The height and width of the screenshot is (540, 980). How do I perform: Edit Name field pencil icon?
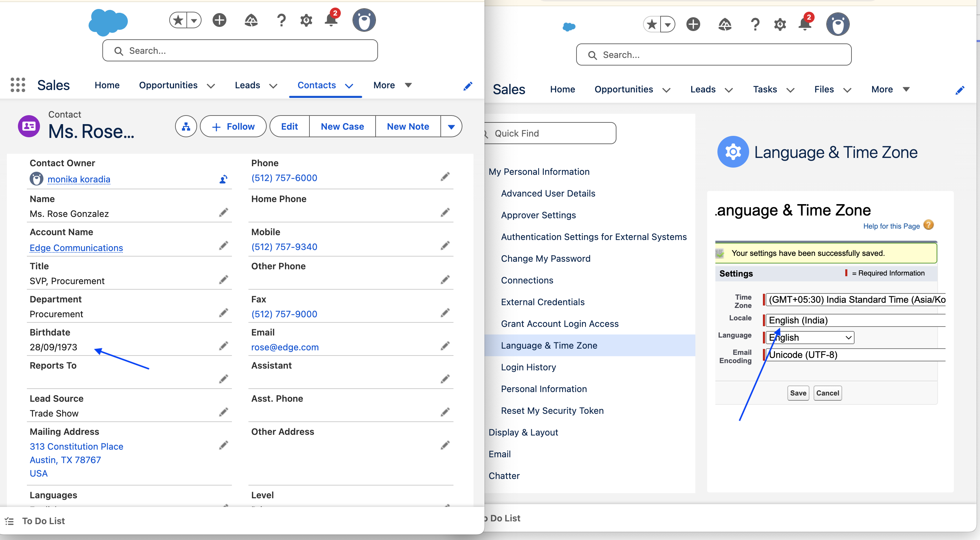coord(224,212)
